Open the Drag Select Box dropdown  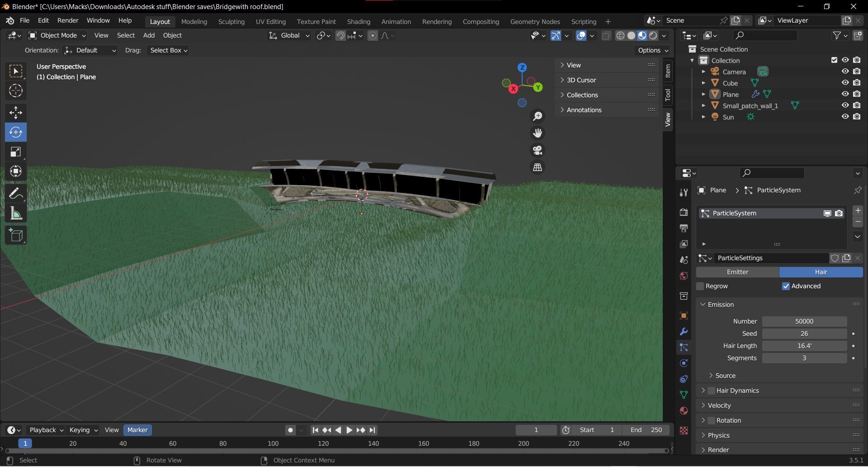coord(168,50)
